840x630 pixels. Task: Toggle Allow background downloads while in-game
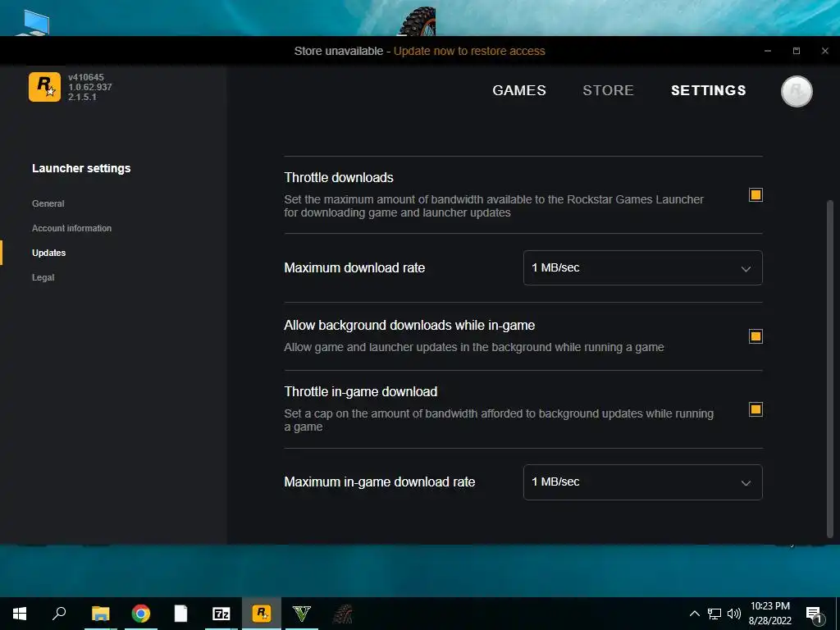(756, 336)
